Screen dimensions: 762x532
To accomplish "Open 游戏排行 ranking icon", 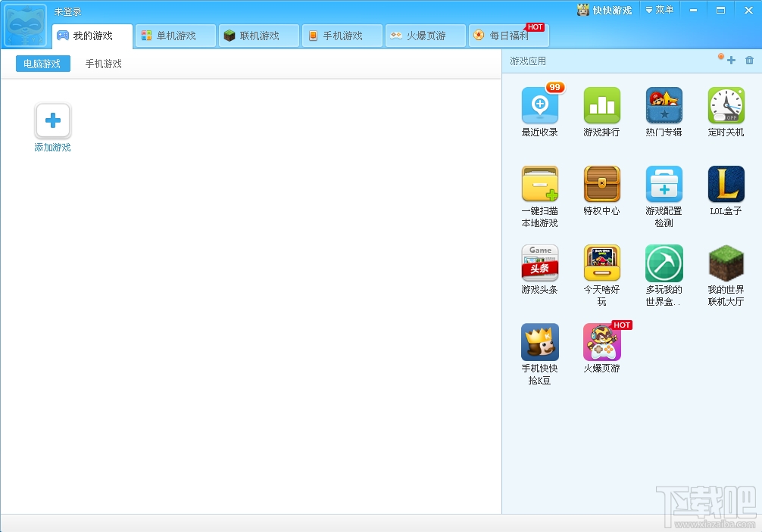I will pyautogui.click(x=601, y=105).
